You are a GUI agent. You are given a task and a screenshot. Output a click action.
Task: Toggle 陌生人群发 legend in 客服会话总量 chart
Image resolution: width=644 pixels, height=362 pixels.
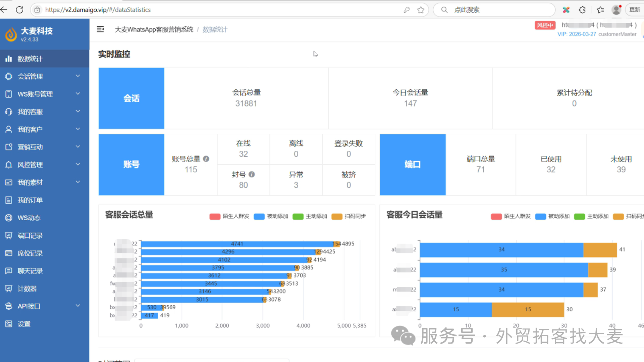click(x=229, y=217)
